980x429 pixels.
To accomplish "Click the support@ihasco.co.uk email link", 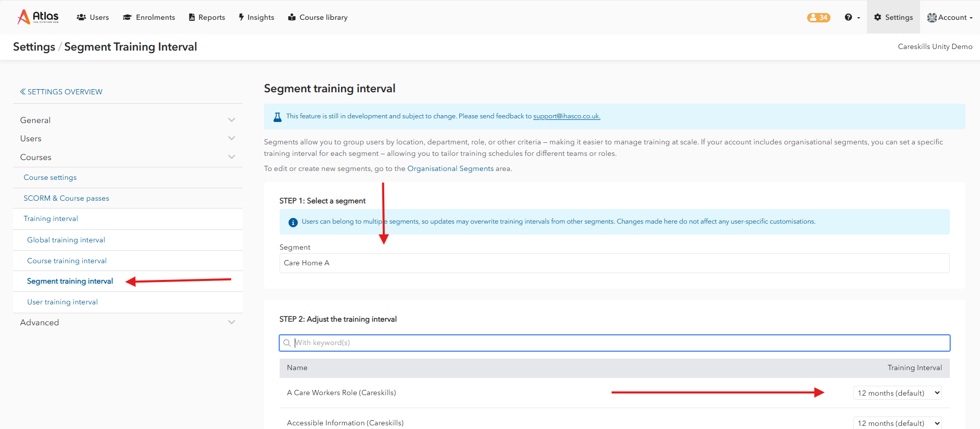I will (567, 116).
